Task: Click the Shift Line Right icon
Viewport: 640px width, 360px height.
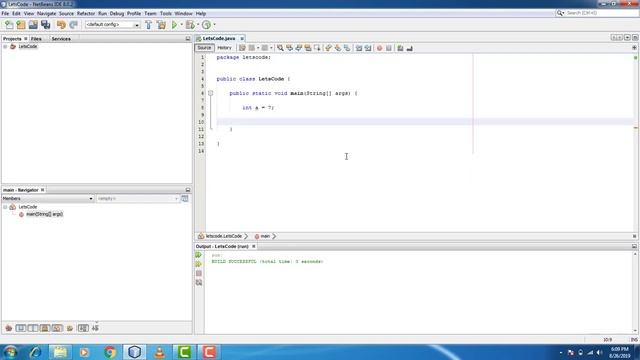Action: point(368,48)
